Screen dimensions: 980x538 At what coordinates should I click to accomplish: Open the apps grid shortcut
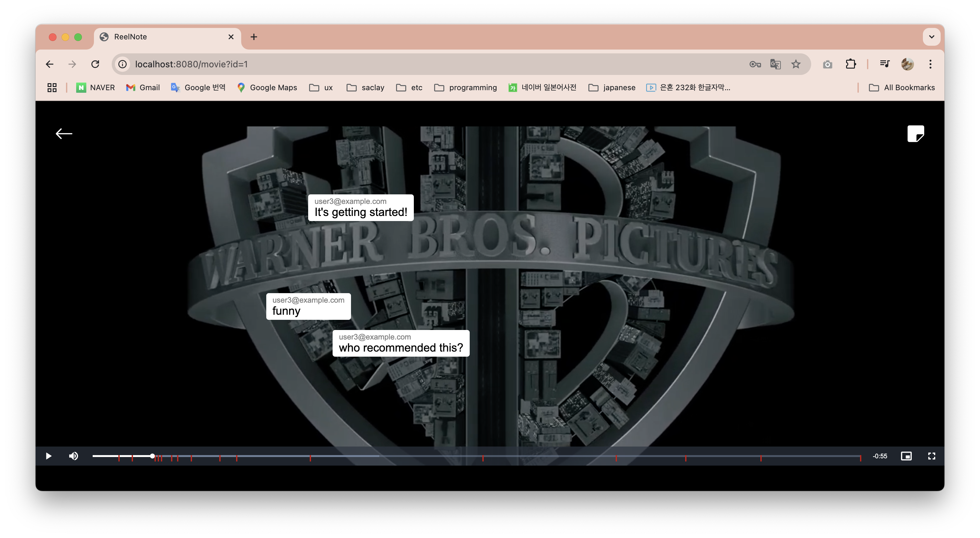52,88
